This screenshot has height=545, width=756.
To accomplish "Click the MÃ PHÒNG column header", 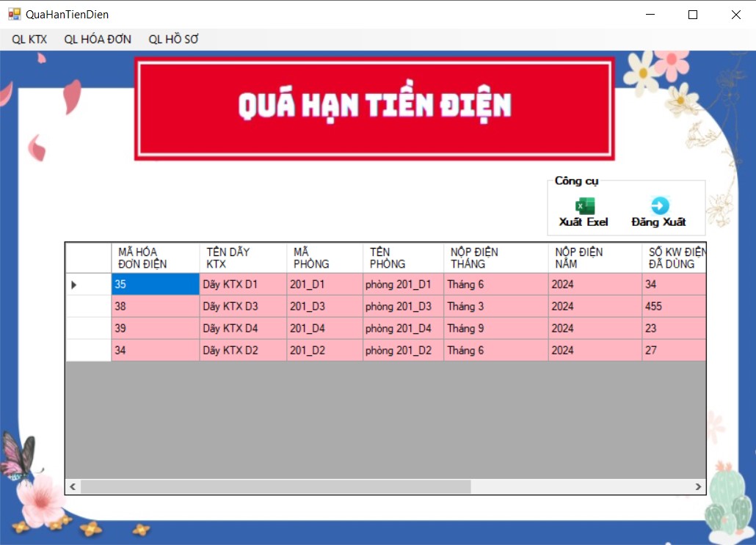I will tap(324, 257).
